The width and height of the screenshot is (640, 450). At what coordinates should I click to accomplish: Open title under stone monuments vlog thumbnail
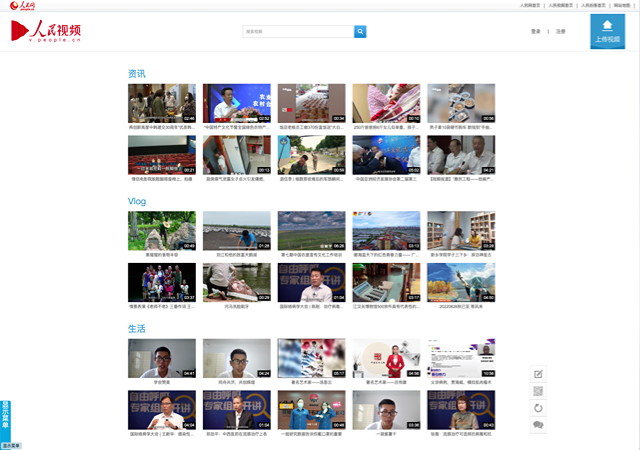pos(162,255)
